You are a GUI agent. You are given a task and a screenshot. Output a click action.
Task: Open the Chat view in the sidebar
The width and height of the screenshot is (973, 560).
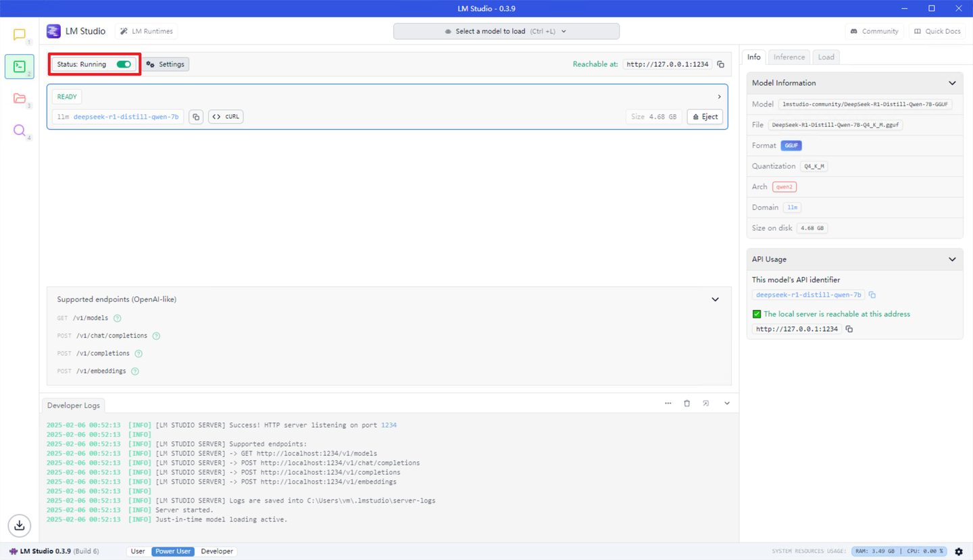19,34
